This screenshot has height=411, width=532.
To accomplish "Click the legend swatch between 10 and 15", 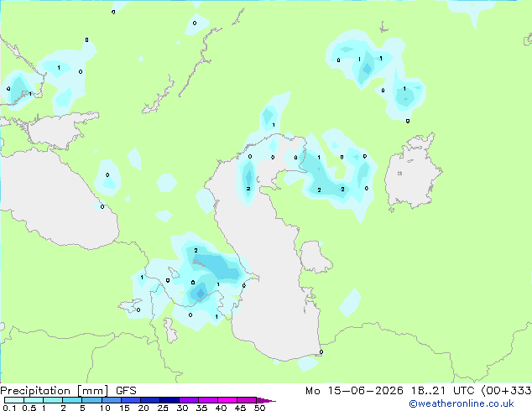I will point(111,400).
